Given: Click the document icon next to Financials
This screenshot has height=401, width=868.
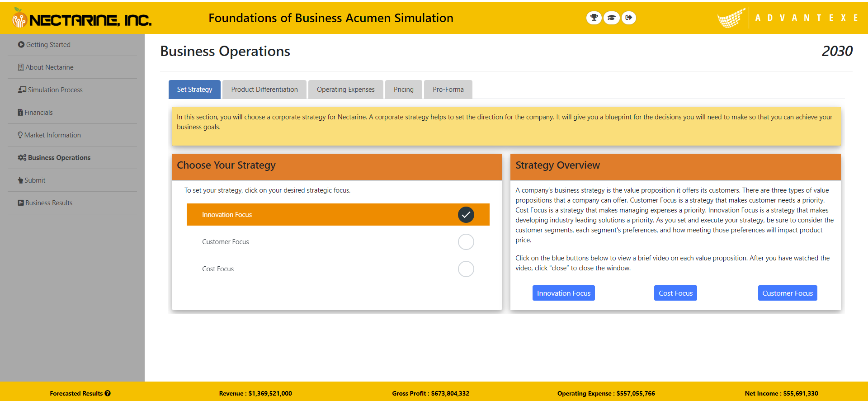Looking at the screenshot, I should 20,112.
